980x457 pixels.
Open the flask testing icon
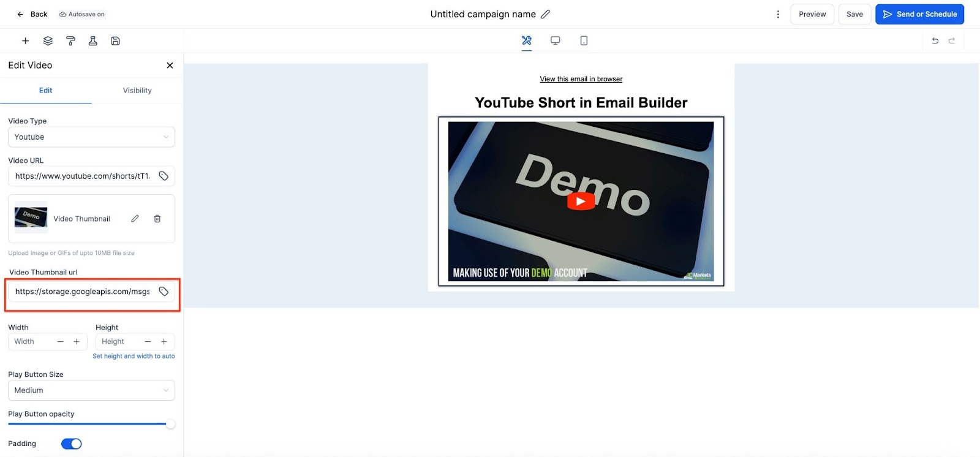tap(92, 41)
